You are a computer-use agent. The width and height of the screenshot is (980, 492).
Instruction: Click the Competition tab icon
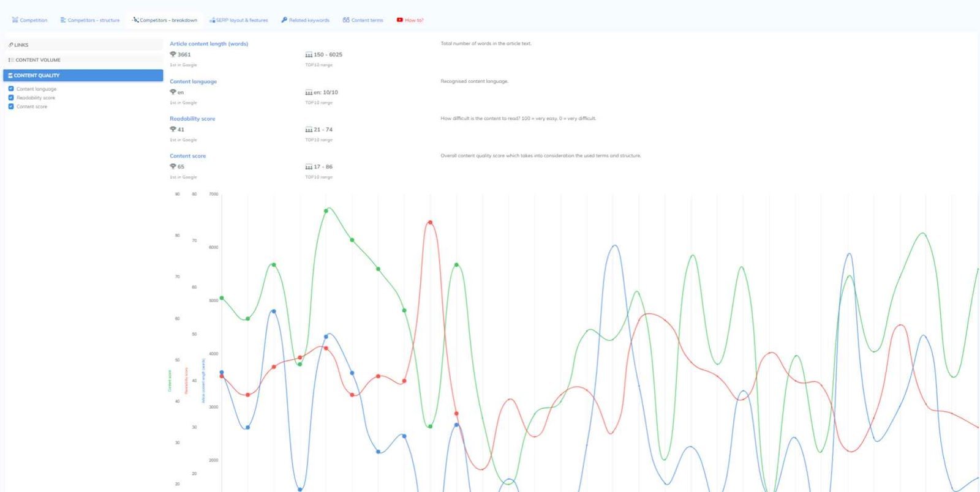coord(15,20)
